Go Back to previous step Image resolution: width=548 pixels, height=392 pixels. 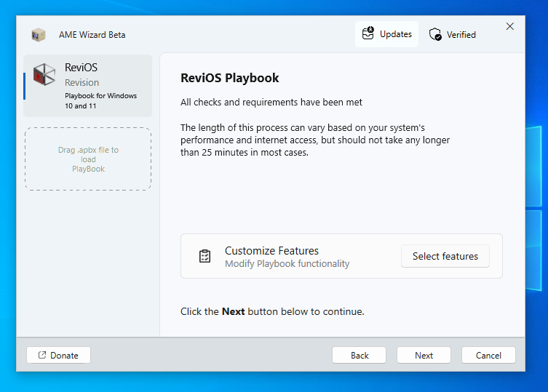(360, 356)
